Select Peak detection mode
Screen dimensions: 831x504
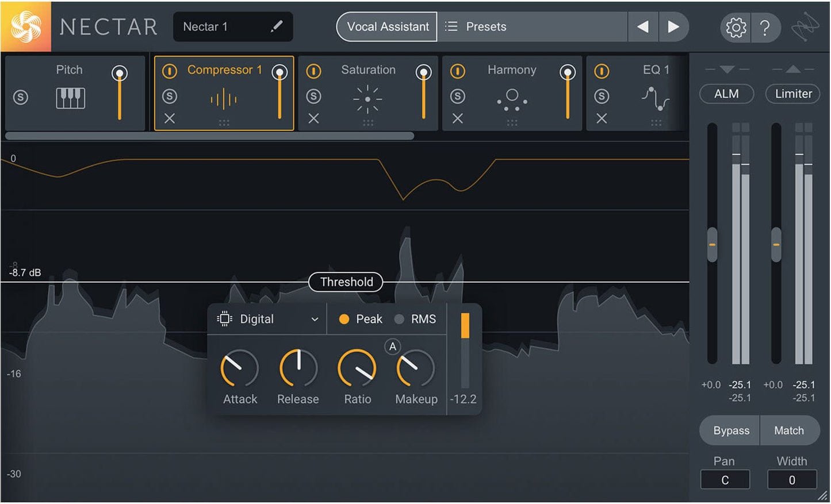tap(361, 319)
